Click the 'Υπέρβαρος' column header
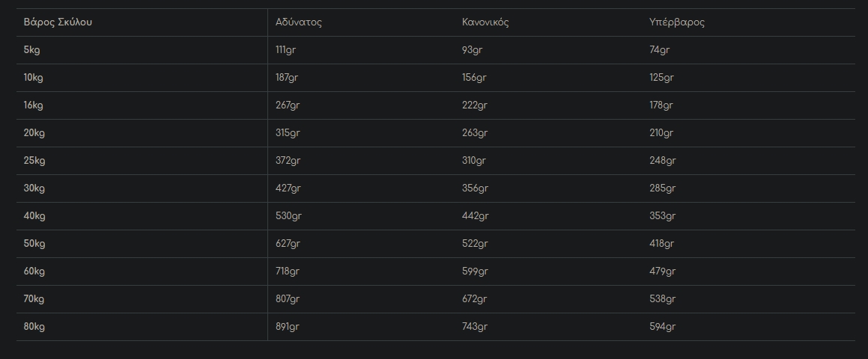The image size is (868, 359). (x=677, y=22)
